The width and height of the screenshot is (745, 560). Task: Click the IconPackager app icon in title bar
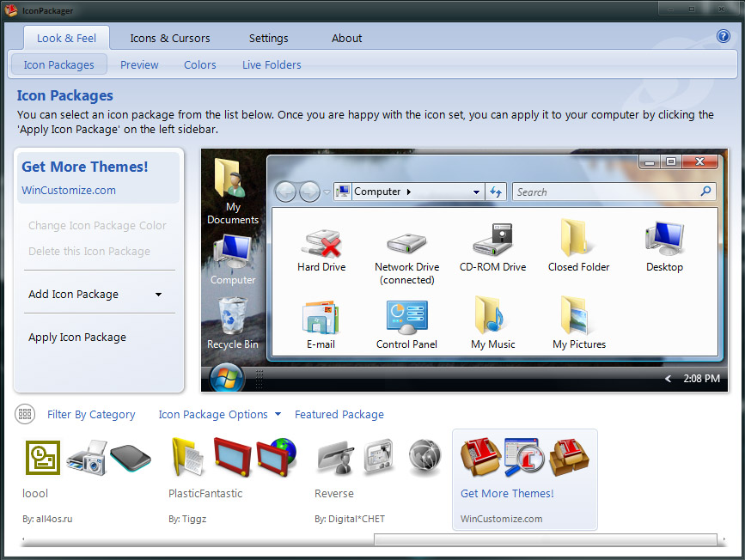coord(11,10)
